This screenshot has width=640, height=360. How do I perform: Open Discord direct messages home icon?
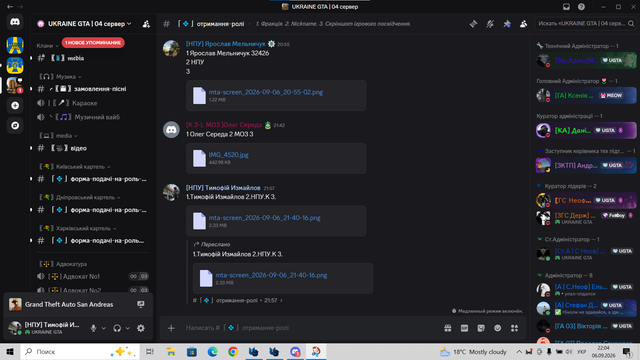coord(15,22)
